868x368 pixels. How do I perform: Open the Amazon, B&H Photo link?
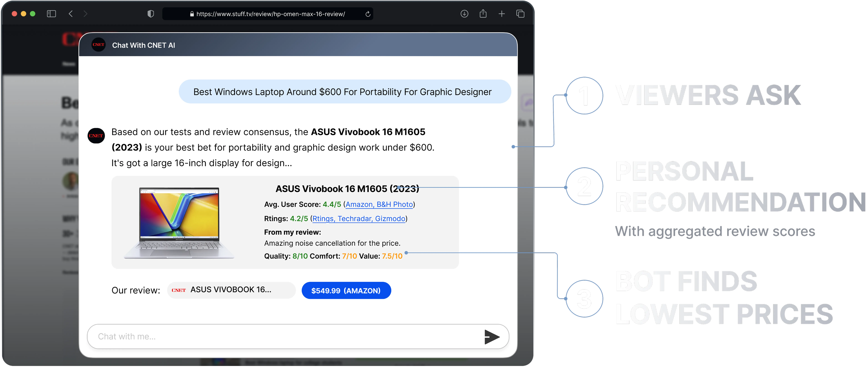pos(379,204)
